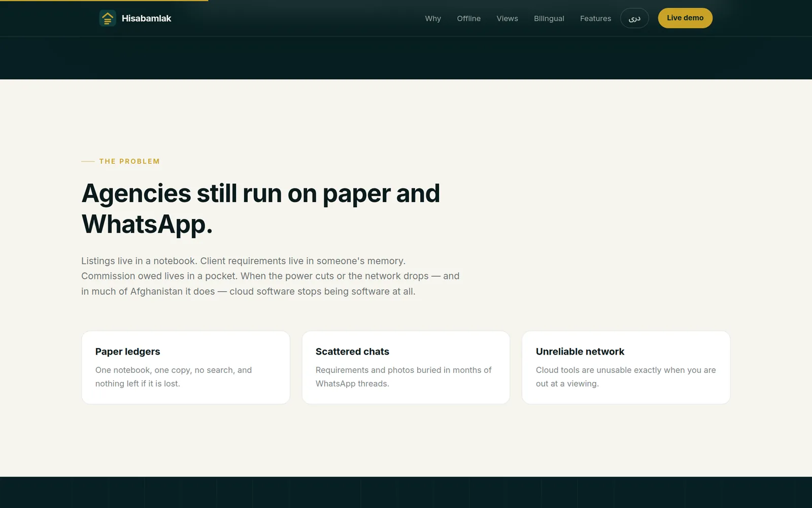This screenshot has height=508, width=812.
Task: Open the Features nav link
Action: pyautogui.click(x=595, y=18)
